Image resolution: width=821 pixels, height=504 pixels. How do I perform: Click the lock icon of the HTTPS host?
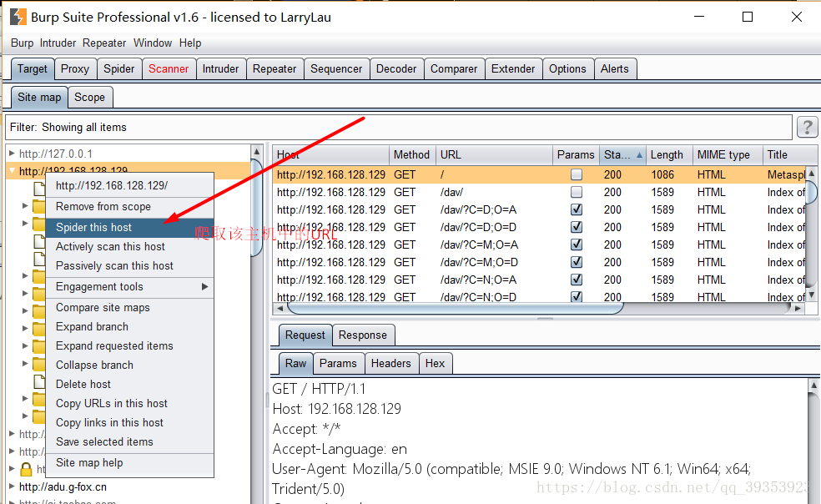click(x=26, y=469)
